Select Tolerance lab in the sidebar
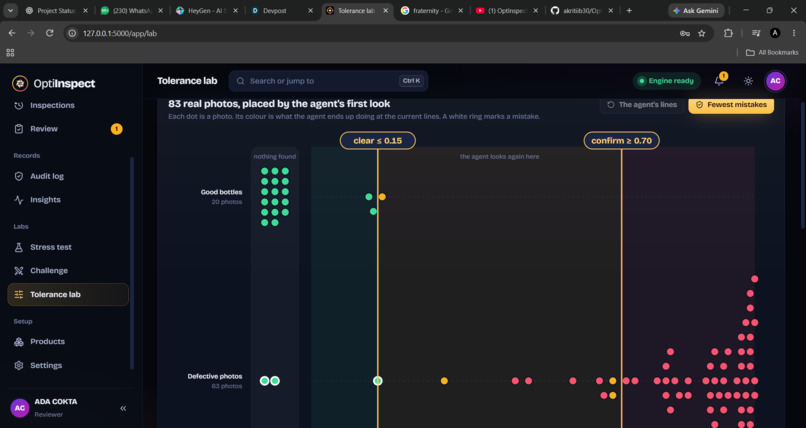Viewport: 806px width, 428px height. click(x=68, y=294)
